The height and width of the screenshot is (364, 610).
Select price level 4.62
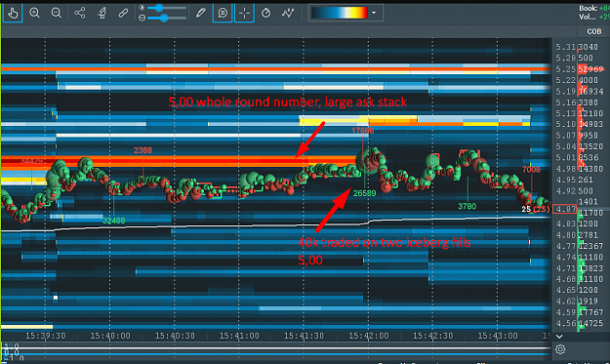[x=566, y=301]
